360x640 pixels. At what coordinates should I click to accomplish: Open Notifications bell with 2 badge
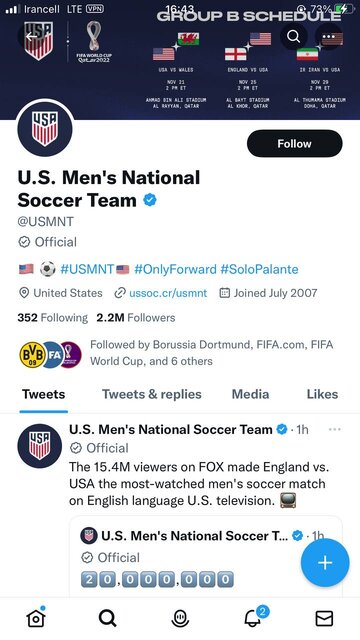click(254, 618)
